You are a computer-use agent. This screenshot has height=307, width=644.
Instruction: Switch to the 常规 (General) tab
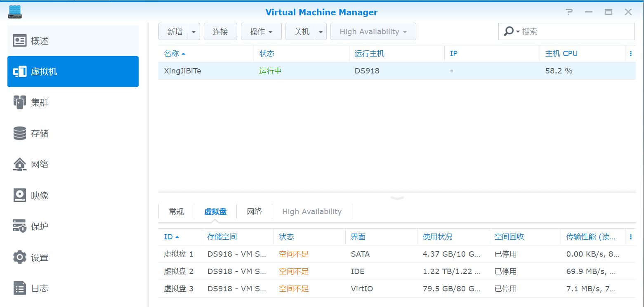(176, 211)
